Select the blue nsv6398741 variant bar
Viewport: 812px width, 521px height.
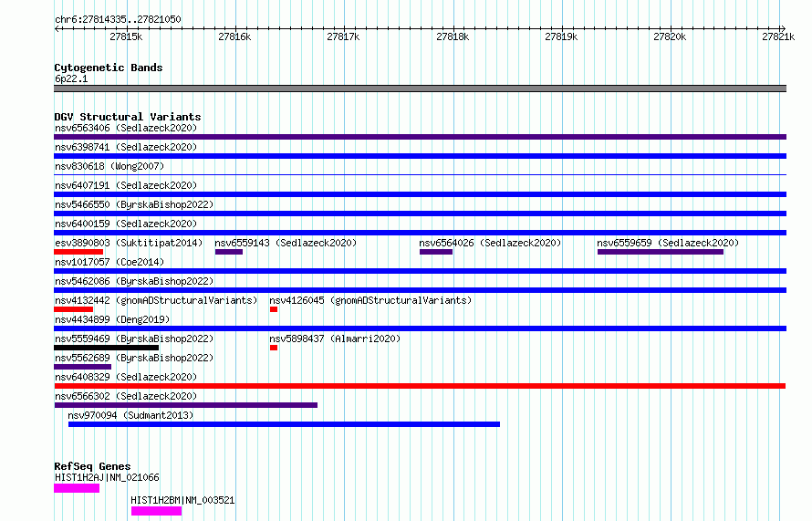point(420,156)
